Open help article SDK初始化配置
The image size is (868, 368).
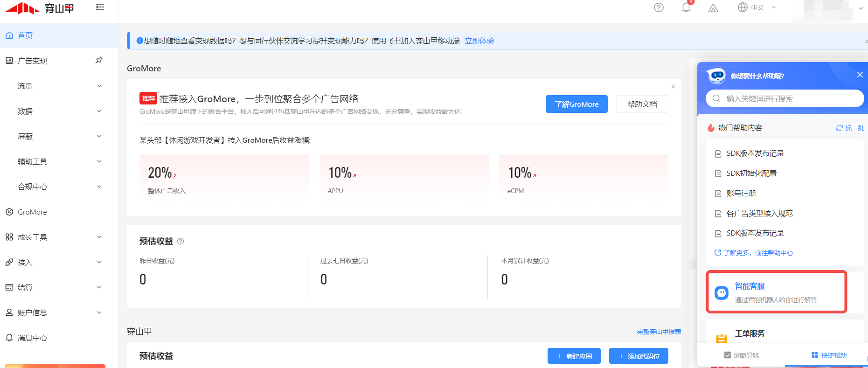[751, 174]
